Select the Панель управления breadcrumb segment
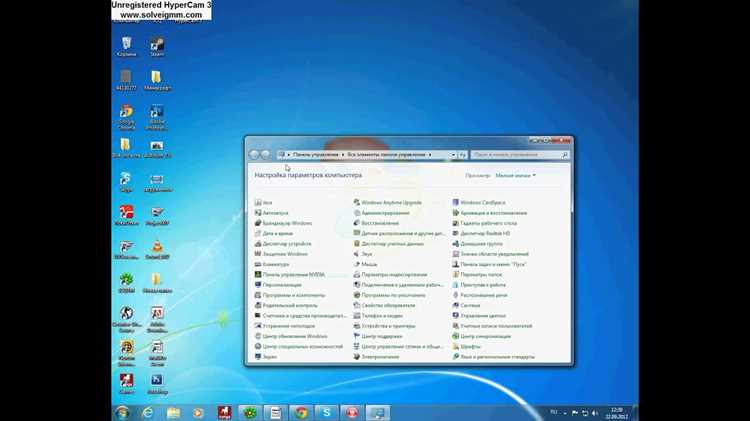This screenshot has width=750, height=421. 315,155
